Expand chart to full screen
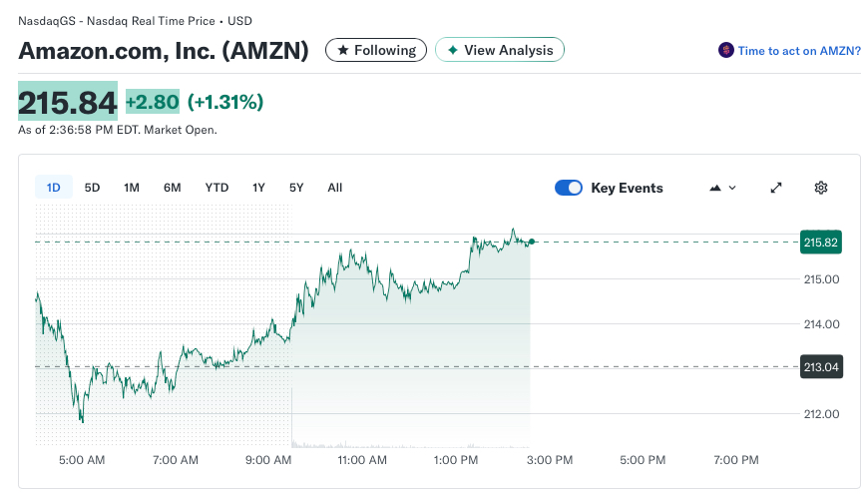 click(x=777, y=188)
